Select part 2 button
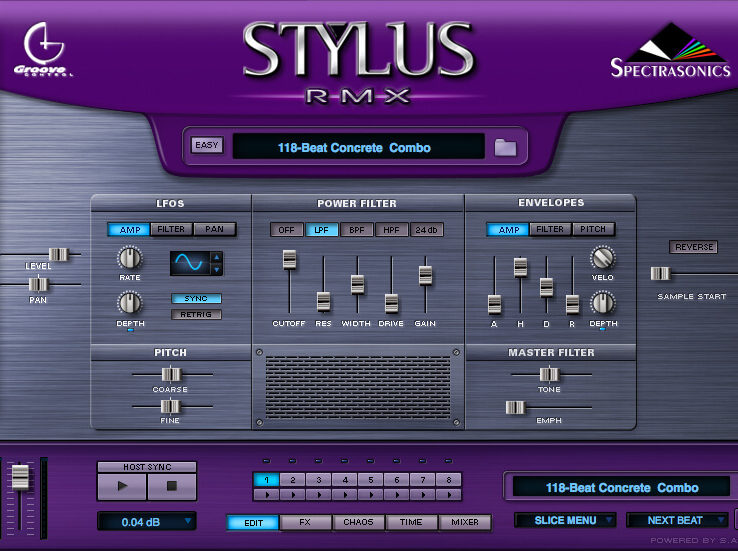The width and height of the screenshot is (738, 551). 293,480
